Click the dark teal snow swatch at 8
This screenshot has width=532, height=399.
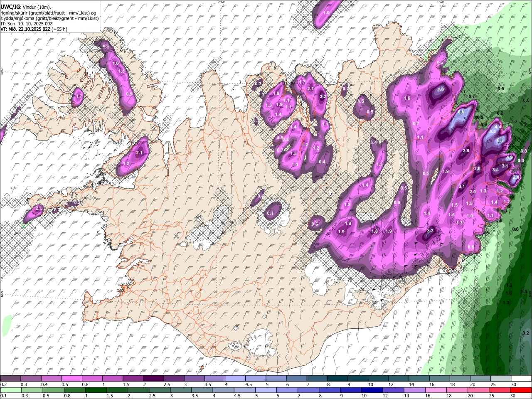[337, 378]
